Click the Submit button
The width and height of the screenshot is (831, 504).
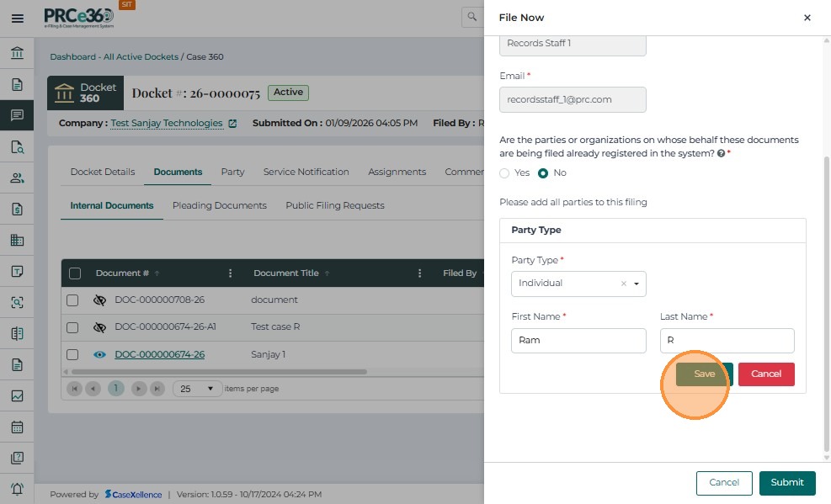pyautogui.click(x=786, y=482)
